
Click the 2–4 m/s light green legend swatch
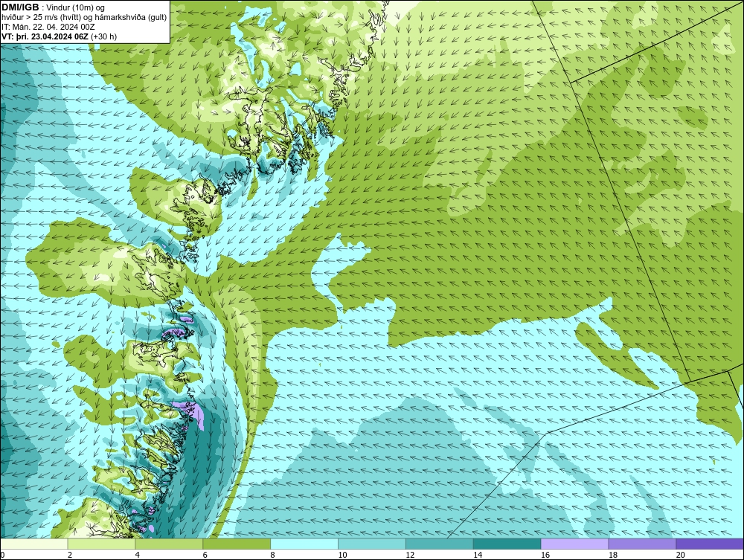101,544
